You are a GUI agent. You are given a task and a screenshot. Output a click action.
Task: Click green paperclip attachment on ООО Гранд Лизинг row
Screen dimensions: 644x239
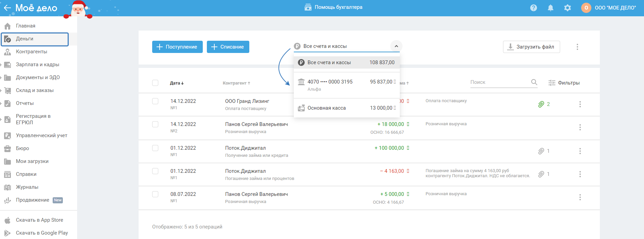click(541, 104)
